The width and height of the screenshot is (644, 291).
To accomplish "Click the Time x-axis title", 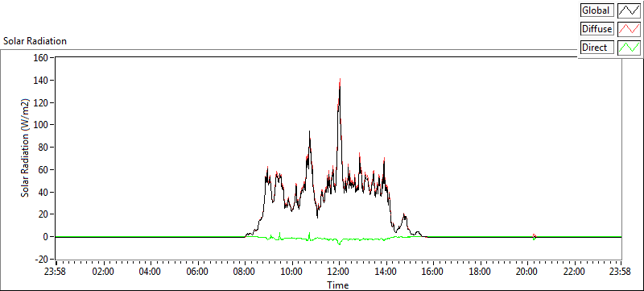I will tap(338, 285).
